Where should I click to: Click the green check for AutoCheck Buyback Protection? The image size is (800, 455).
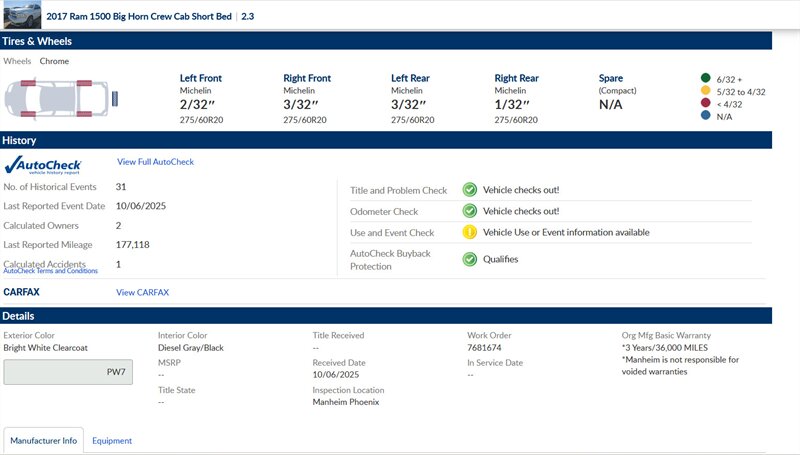(469, 259)
